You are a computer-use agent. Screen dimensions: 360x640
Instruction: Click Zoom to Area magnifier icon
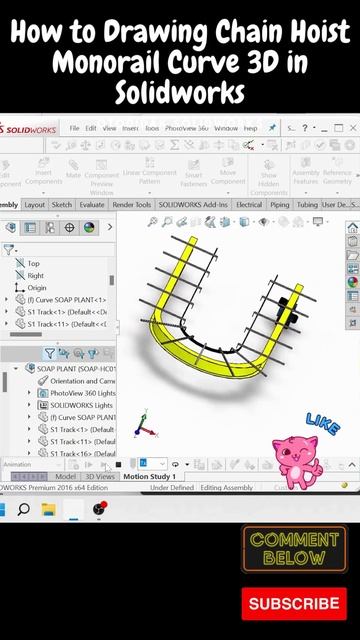[x=167, y=222]
